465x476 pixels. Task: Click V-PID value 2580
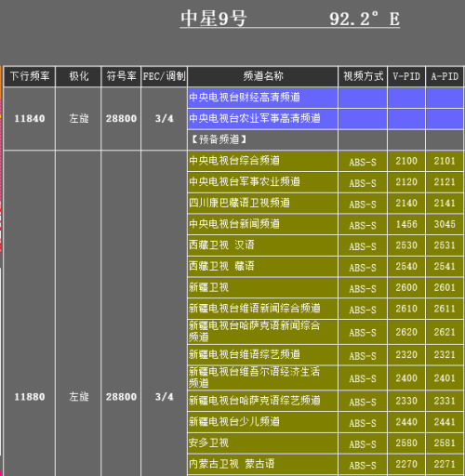406,443
